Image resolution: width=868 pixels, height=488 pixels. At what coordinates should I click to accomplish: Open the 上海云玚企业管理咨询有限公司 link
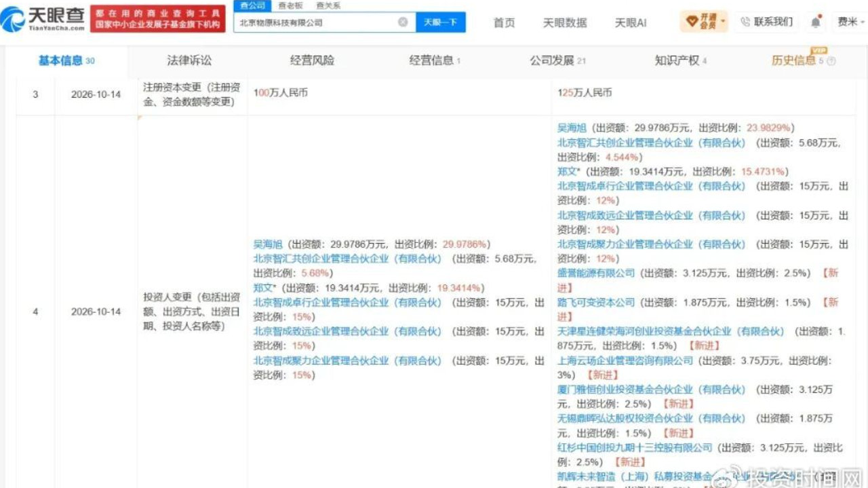[x=625, y=360]
